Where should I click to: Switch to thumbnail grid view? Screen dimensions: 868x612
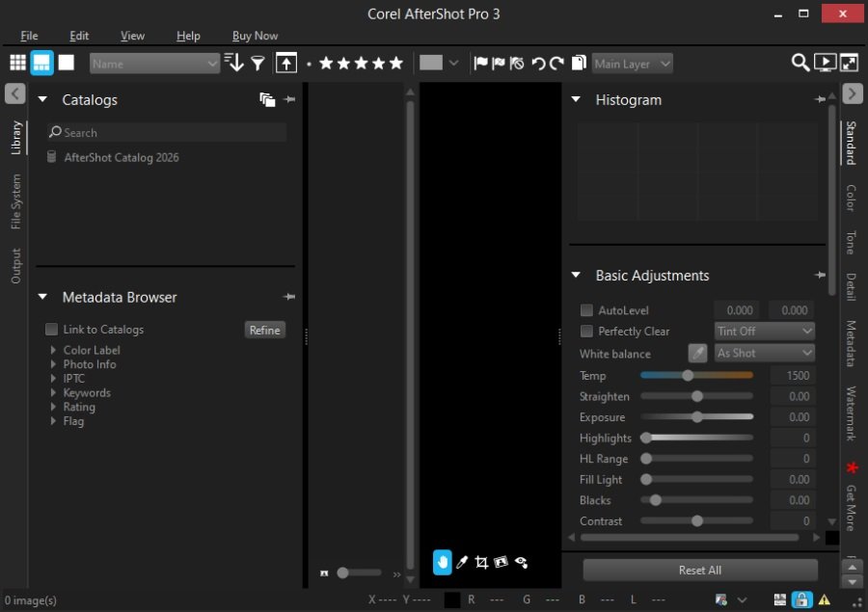point(17,63)
